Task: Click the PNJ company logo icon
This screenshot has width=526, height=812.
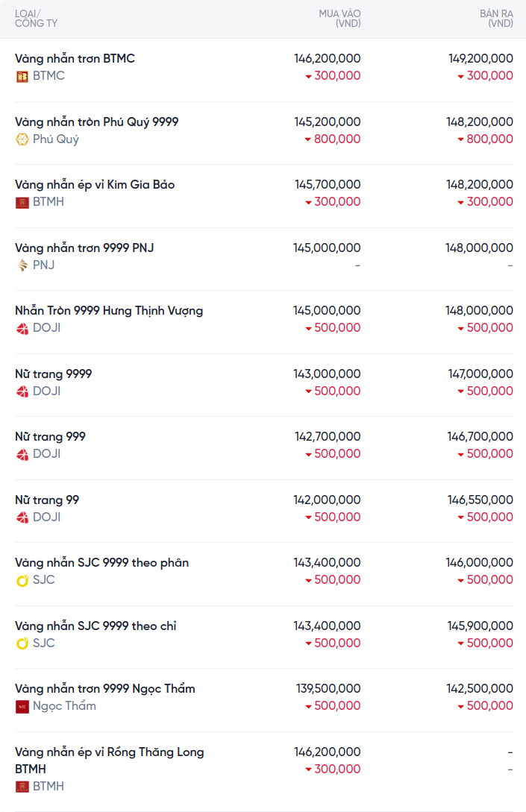Action: tap(22, 265)
